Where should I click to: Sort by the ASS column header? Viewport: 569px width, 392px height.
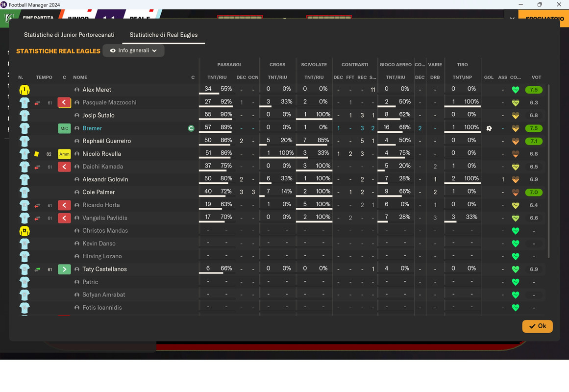503,77
